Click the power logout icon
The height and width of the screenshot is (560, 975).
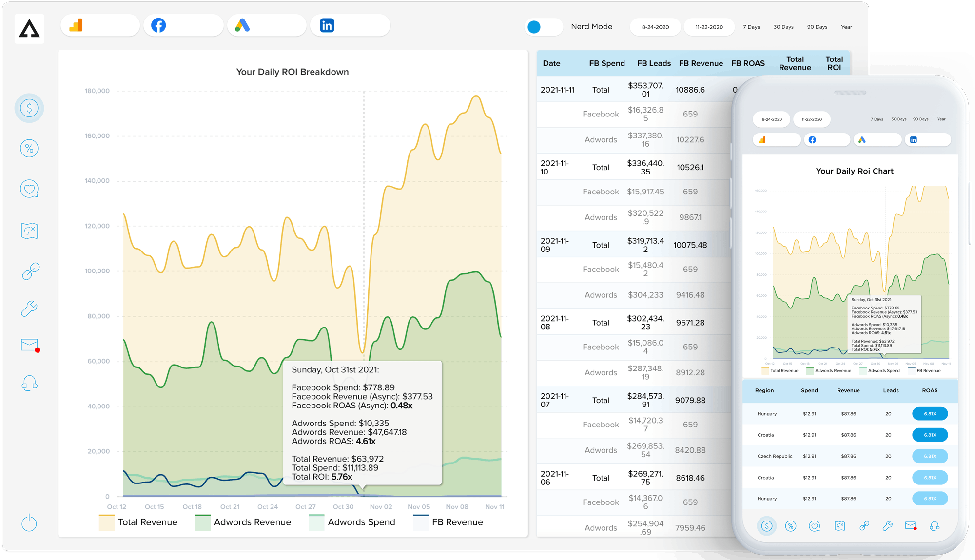pos(29,523)
